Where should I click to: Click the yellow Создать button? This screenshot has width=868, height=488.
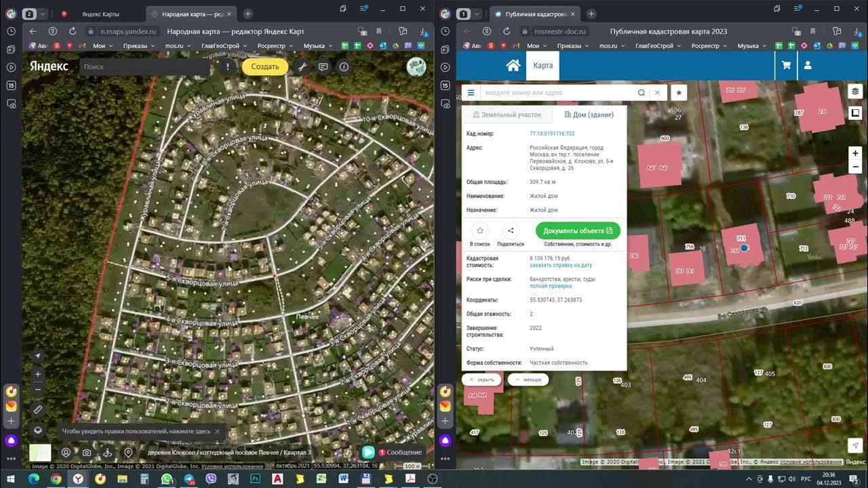pos(265,66)
